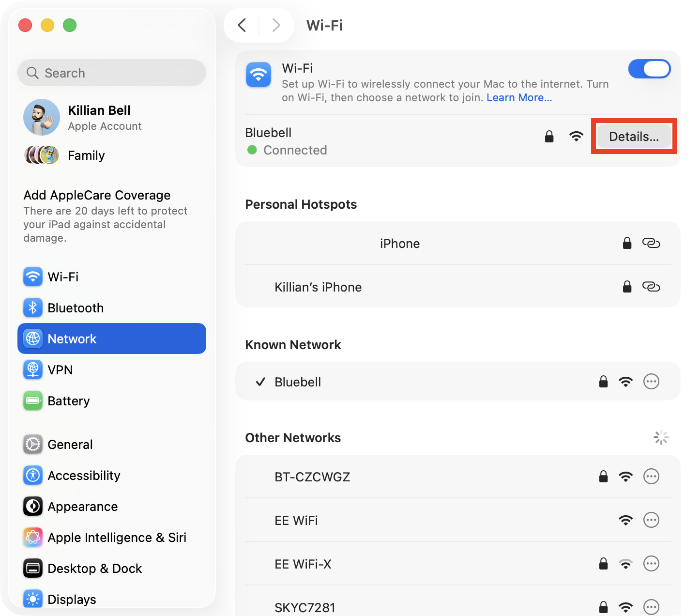
Task: Select the Apple Intelligence & Siri icon
Action: pyautogui.click(x=32, y=537)
